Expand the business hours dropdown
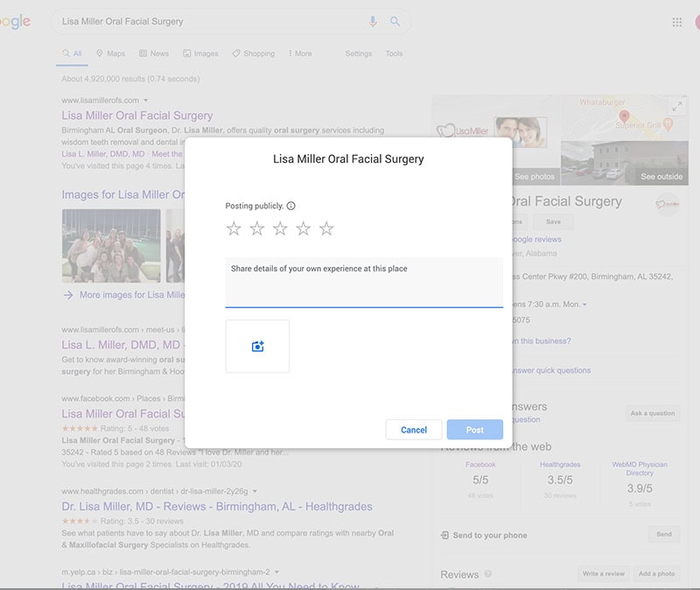700x590 pixels. pyautogui.click(x=584, y=305)
